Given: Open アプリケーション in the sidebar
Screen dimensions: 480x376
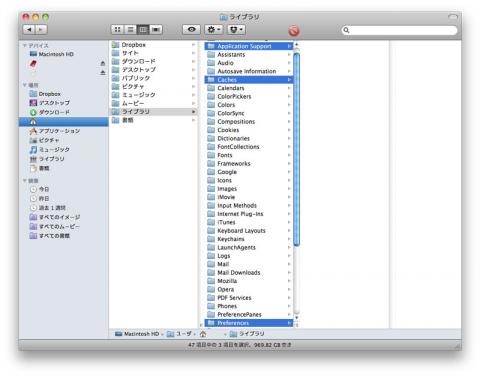Looking at the screenshot, I should pos(55,131).
